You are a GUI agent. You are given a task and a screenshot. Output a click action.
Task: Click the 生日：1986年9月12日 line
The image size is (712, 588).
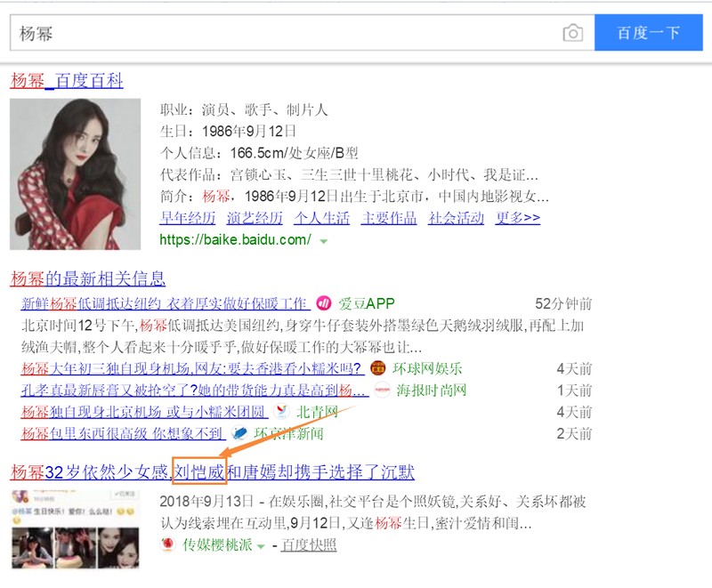pyautogui.click(x=228, y=131)
